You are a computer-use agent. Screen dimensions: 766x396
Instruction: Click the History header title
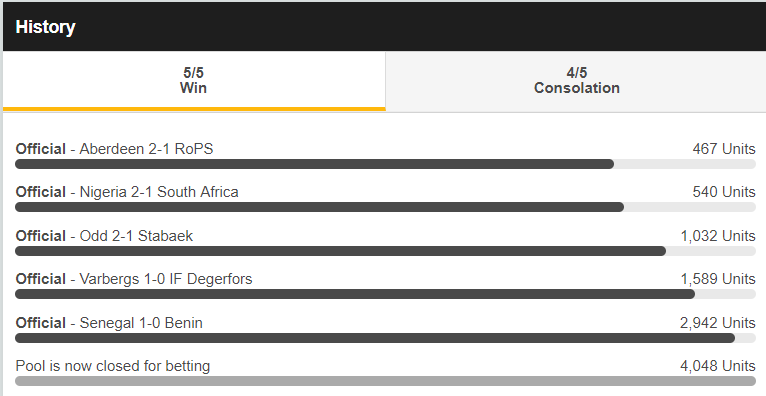(45, 27)
